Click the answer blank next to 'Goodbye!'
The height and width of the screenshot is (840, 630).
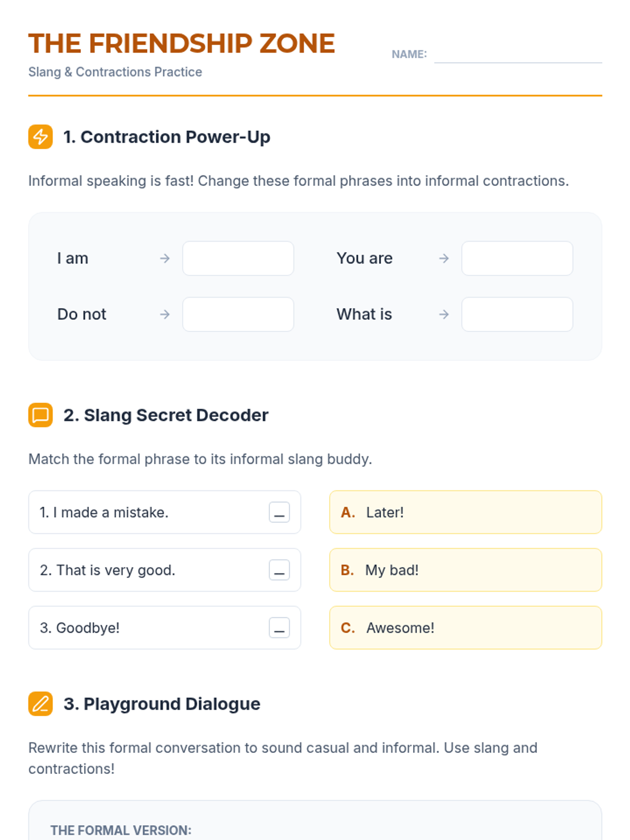pyautogui.click(x=279, y=628)
